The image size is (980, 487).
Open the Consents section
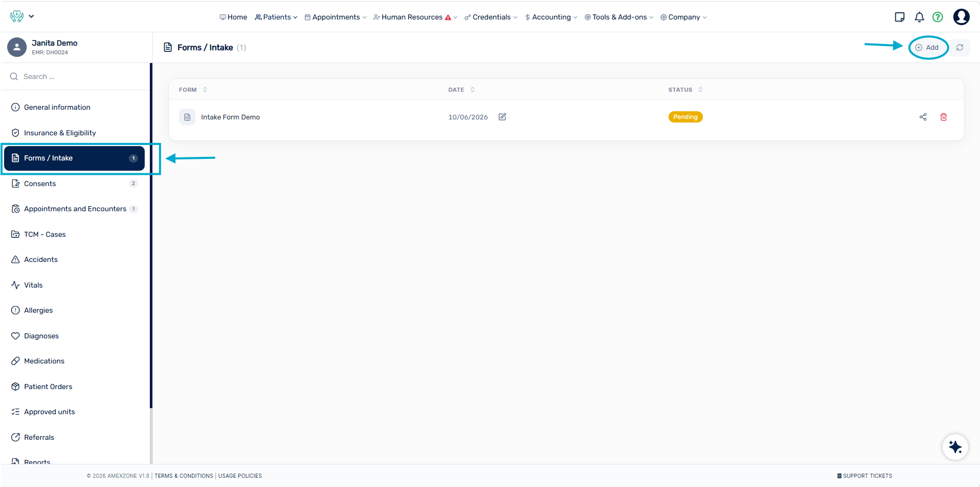tap(75, 184)
